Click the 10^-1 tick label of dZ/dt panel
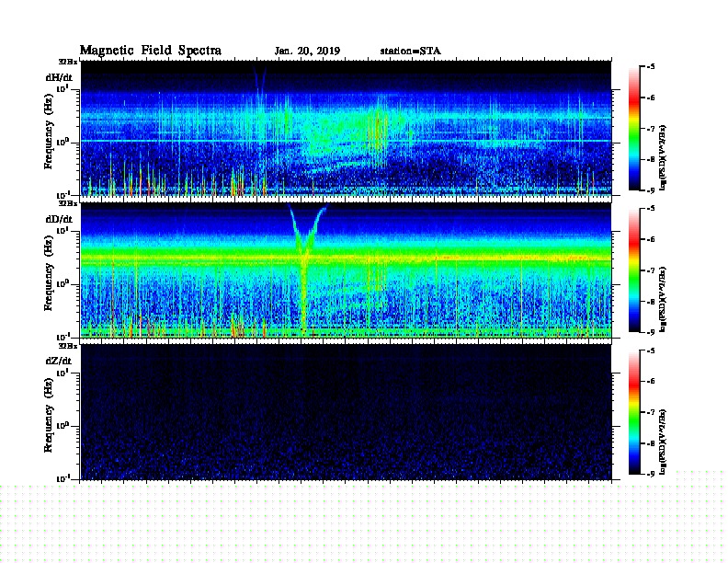728x563 pixels. point(63,478)
